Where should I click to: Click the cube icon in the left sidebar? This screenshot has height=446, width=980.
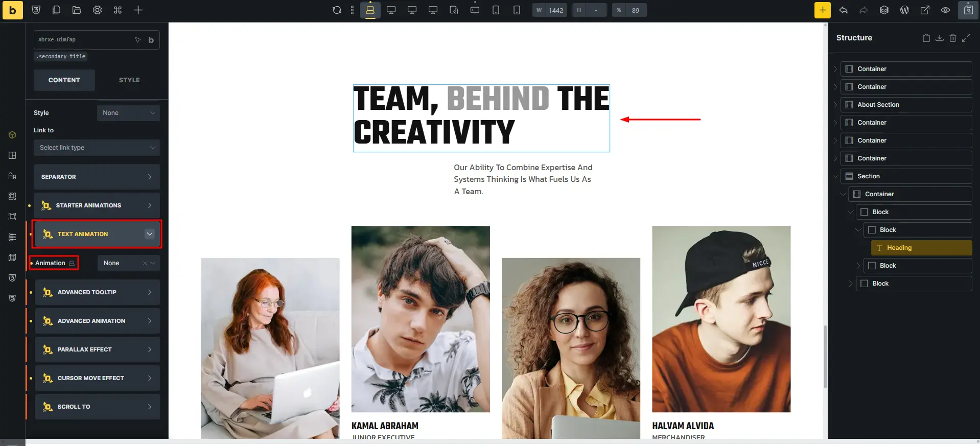[x=12, y=135]
